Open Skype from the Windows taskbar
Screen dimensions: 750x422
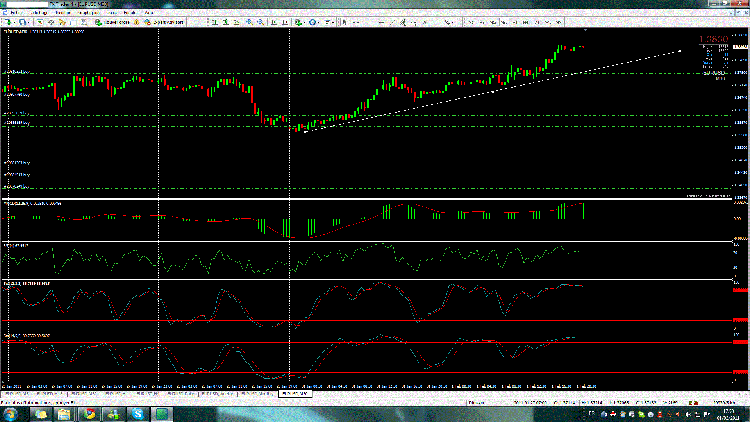click(x=135, y=412)
